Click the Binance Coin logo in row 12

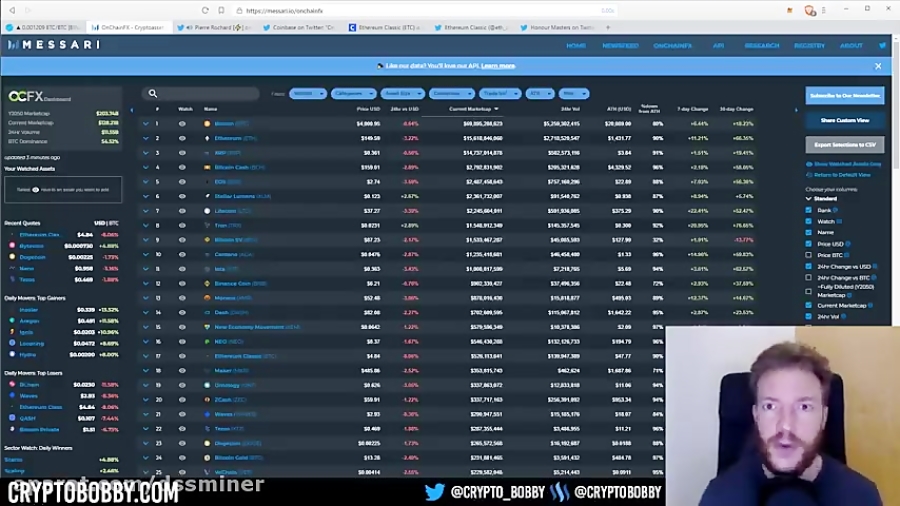(207, 283)
